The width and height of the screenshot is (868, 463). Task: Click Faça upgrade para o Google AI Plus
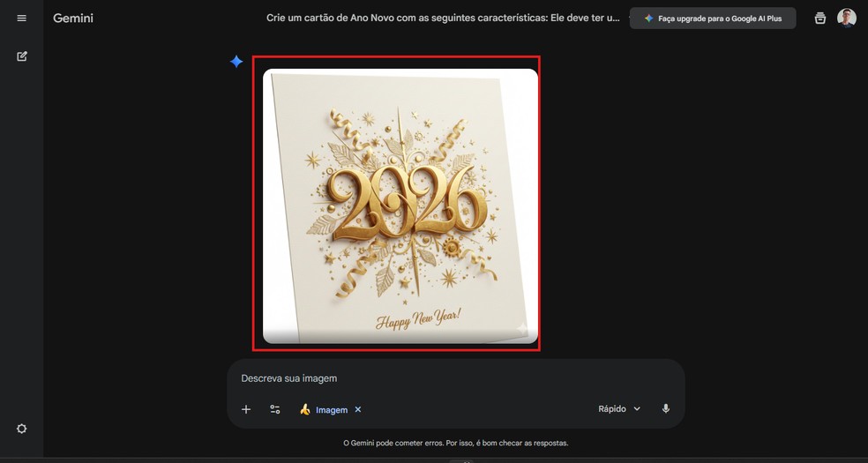(713, 19)
